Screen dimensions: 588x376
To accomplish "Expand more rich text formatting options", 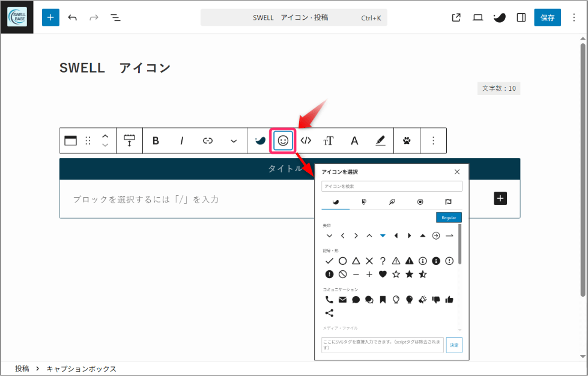I will tap(234, 141).
